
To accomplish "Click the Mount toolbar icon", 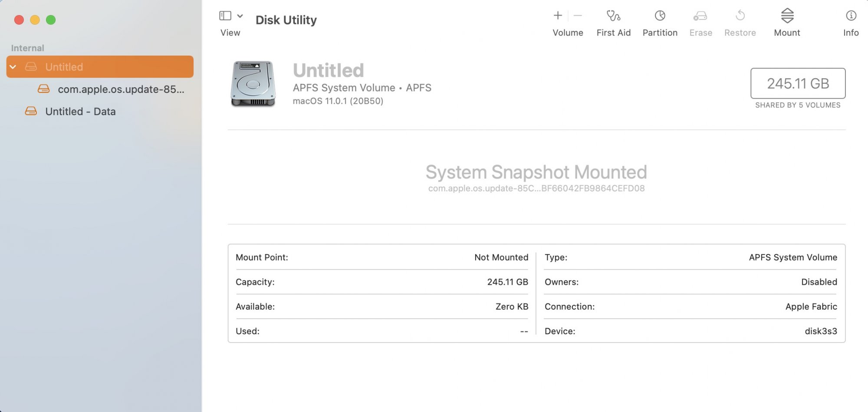I will pyautogui.click(x=787, y=16).
